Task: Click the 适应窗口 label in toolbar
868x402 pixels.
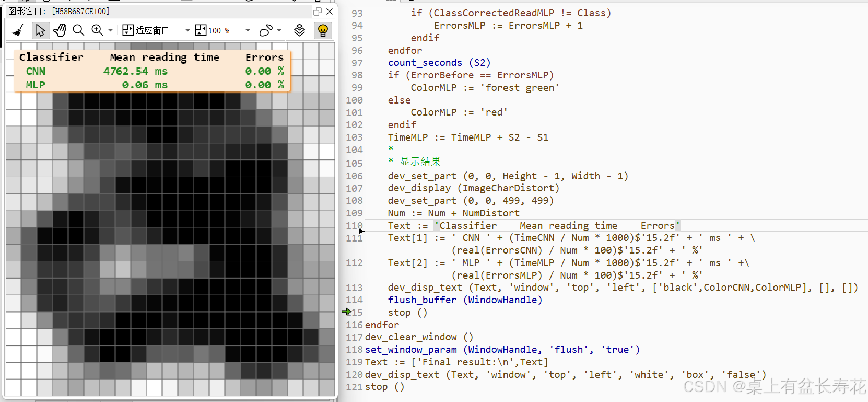Action: pos(152,30)
